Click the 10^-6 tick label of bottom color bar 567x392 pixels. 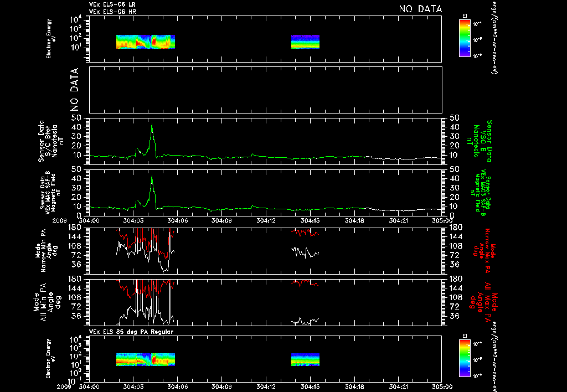[x=478, y=376]
